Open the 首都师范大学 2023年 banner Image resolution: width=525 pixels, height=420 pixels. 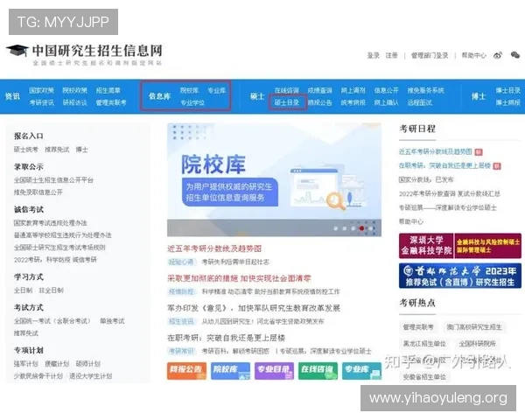pos(460,276)
